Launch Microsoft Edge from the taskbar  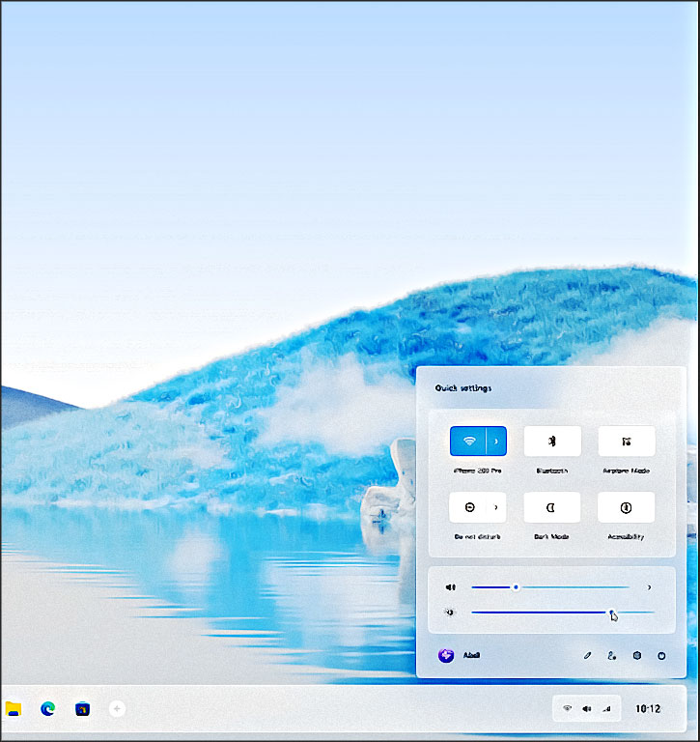47,709
